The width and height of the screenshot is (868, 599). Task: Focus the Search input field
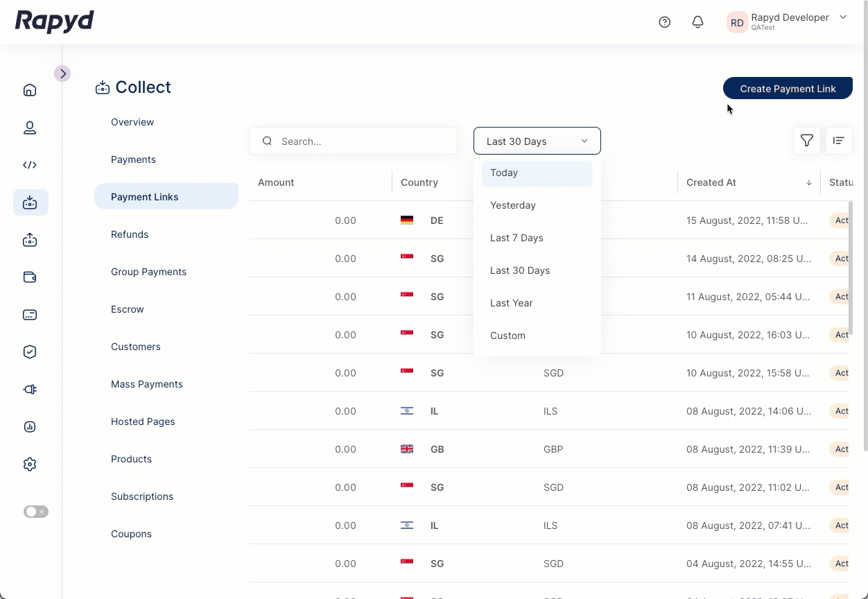354,141
